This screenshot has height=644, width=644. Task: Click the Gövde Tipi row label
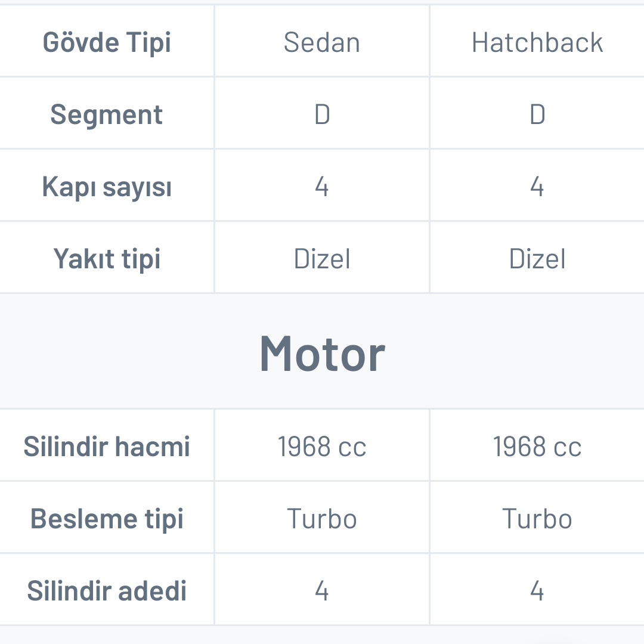click(x=107, y=43)
